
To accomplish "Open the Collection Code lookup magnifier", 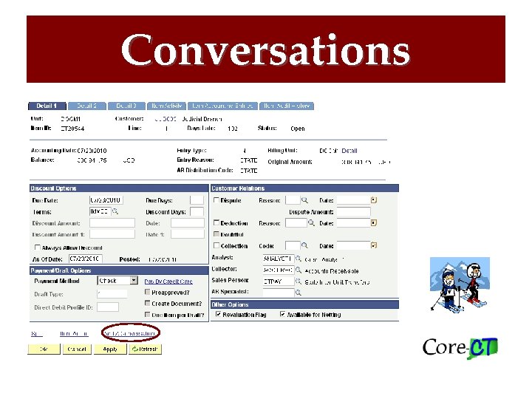I will (304, 245).
